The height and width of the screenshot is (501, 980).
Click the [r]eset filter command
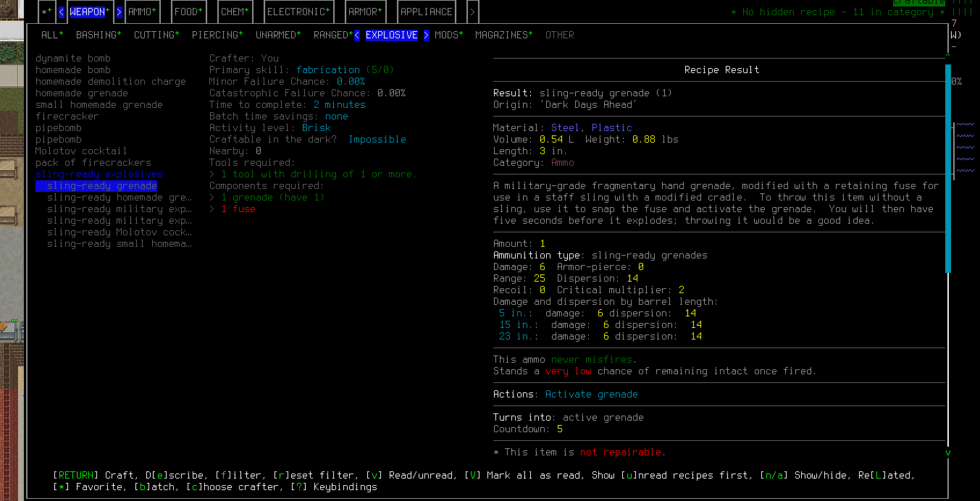(313, 475)
